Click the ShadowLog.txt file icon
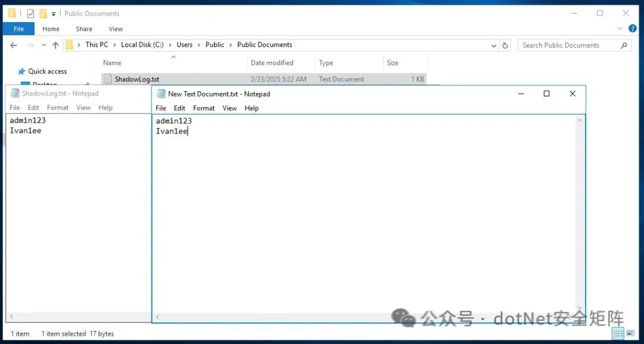This screenshot has width=644, height=344. [108, 79]
